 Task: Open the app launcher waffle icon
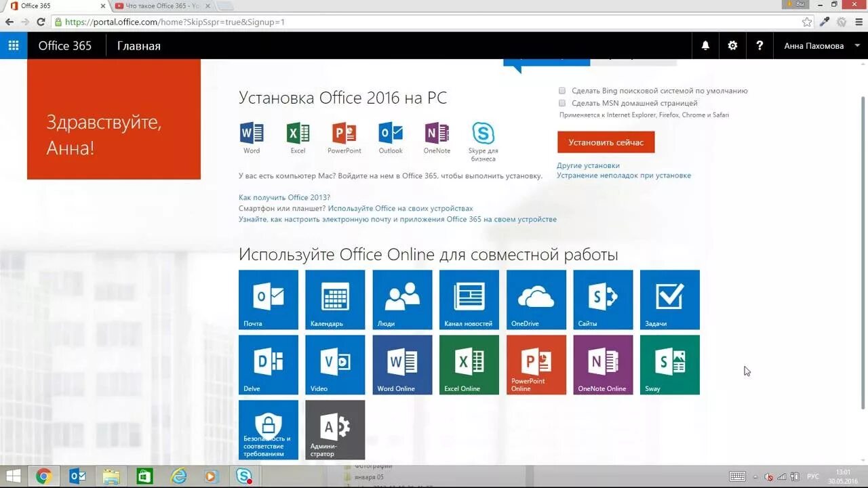(14, 45)
